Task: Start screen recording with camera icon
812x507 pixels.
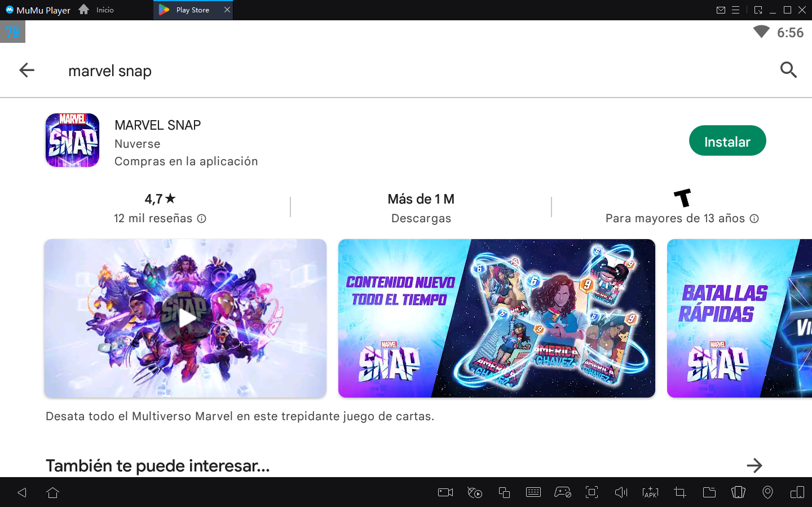Action: pyautogui.click(x=445, y=493)
